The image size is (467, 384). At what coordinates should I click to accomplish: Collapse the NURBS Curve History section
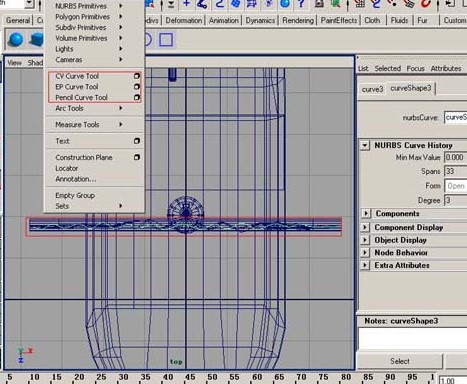[365, 145]
